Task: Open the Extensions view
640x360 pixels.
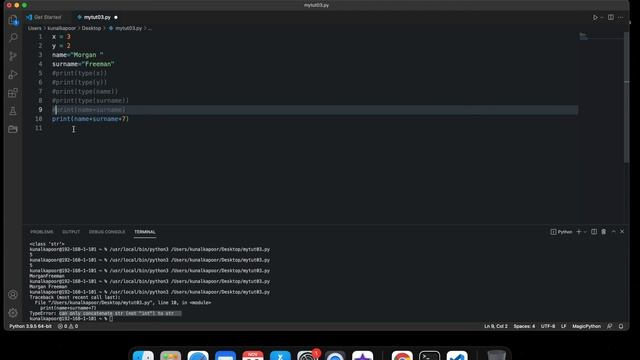Action: click(13, 93)
